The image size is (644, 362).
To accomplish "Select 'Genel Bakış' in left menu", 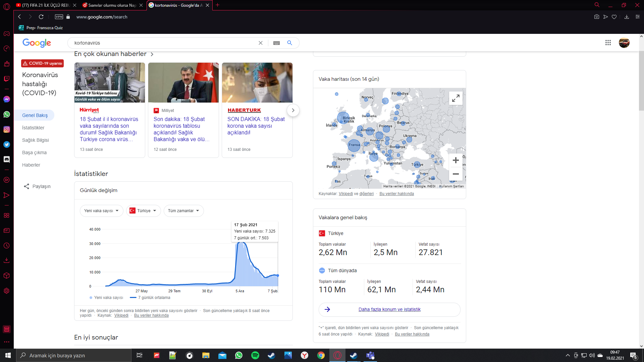I will pyautogui.click(x=35, y=115).
